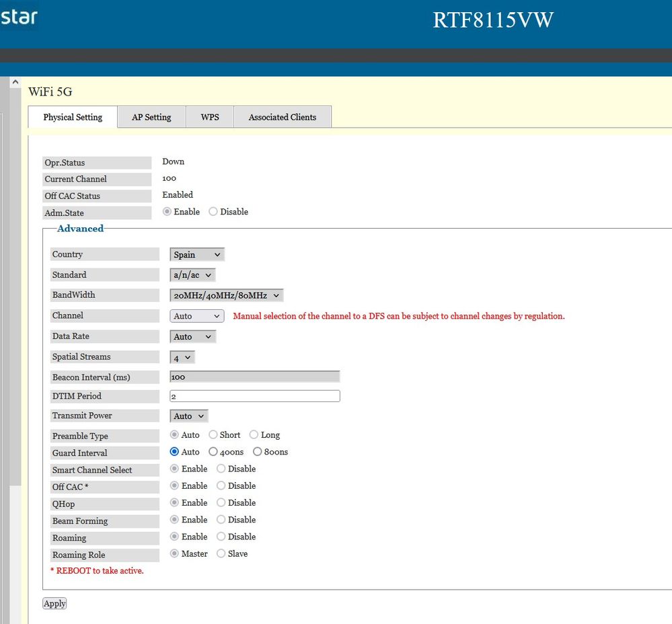Open the Country dropdown showing Spain
This screenshot has width=672, height=624.
pos(197,255)
